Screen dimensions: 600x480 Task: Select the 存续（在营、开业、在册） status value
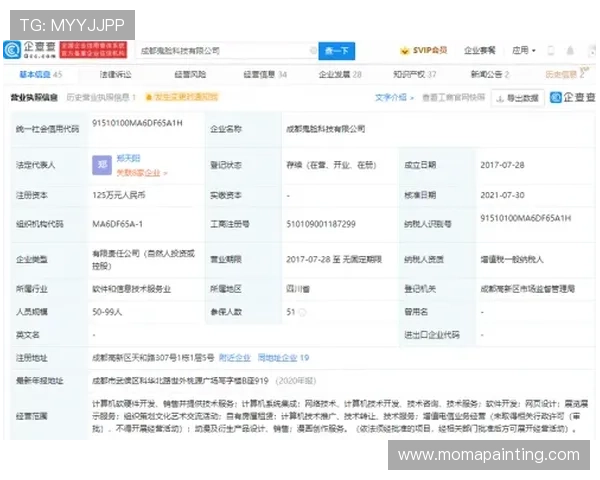pyautogui.click(x=331, y=165)
